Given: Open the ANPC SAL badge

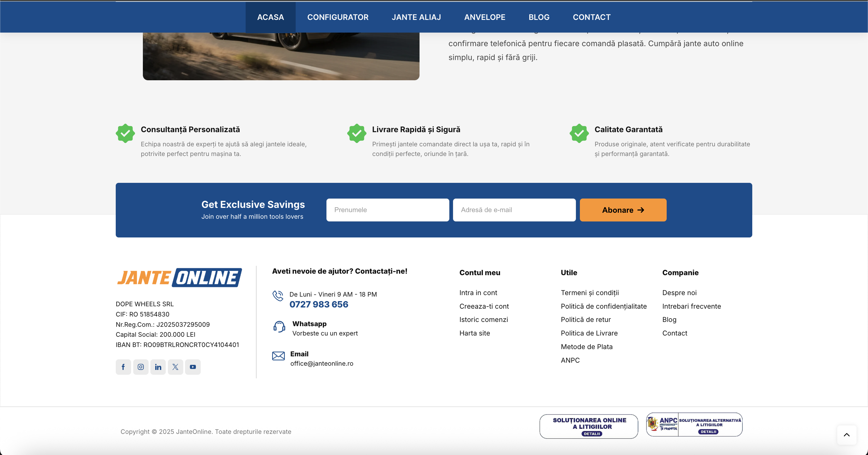Looking at the screenshot, I should (693, 425).
